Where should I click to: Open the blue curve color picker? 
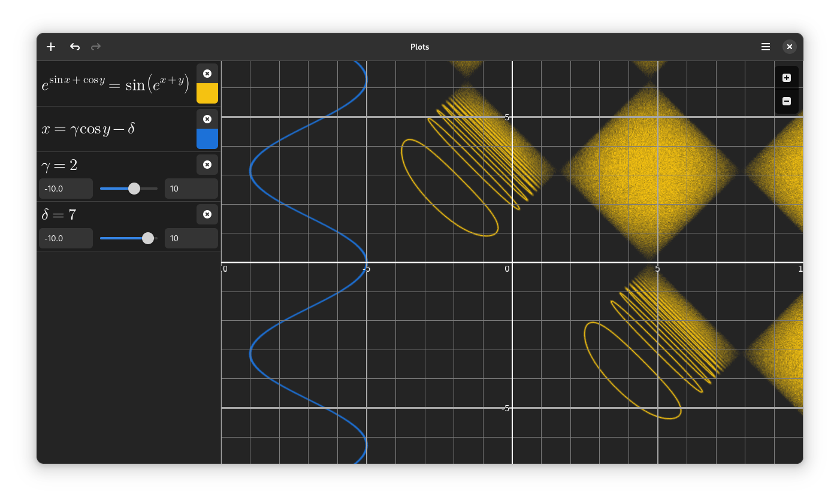(207, 139)
